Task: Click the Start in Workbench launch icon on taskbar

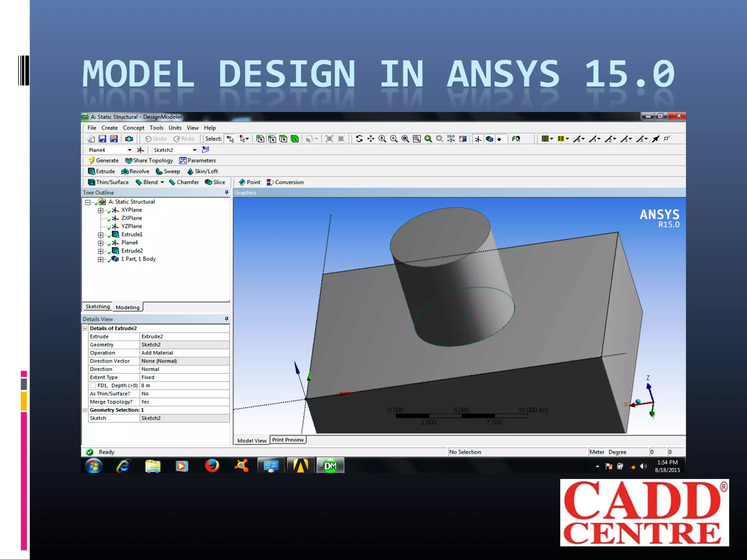Action: click(301, 466)
